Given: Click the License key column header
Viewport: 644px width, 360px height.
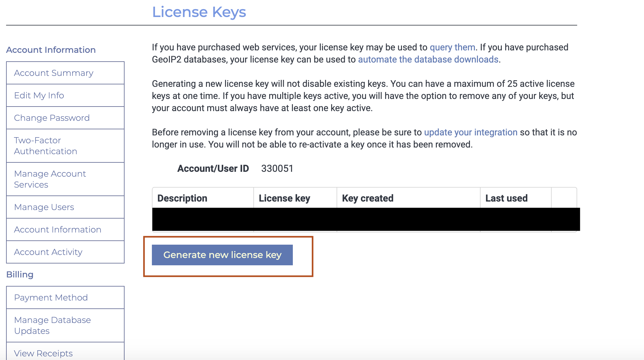Looking at the screenshot, I should point(284,198).
